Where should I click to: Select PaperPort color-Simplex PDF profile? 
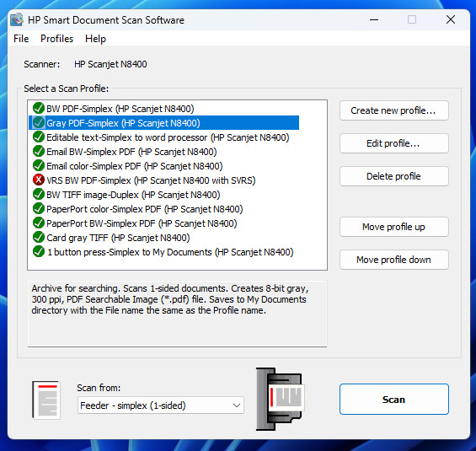click(x=145, y=209)
